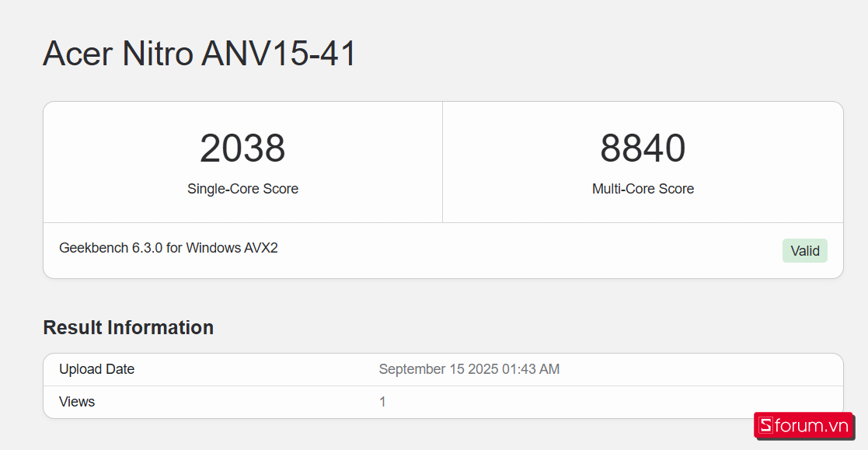Select the single-core score number 2038

click(242, 148)
